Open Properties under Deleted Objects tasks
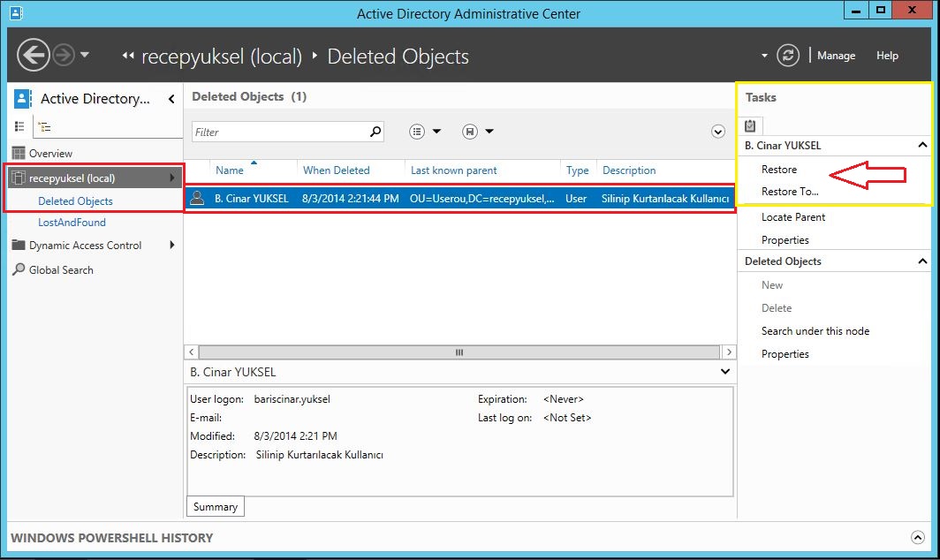This screenshot has width=940, height=560. pyautogui.click(x=785, y=353)
